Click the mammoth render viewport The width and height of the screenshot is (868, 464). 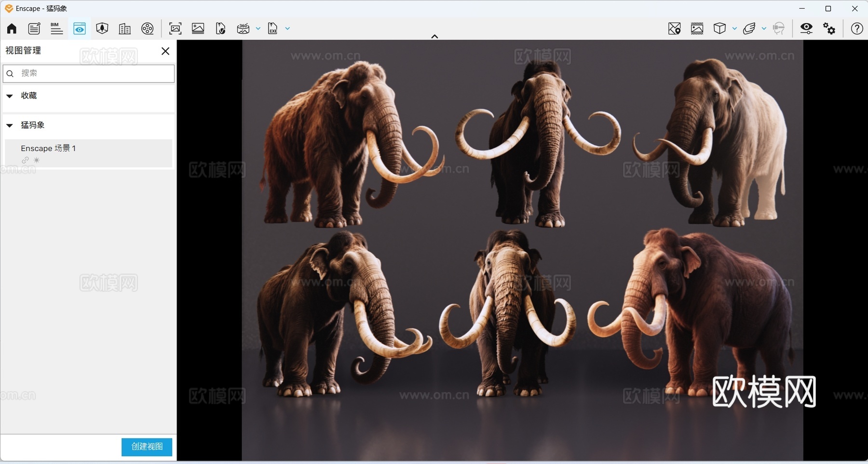pos(523,250)
